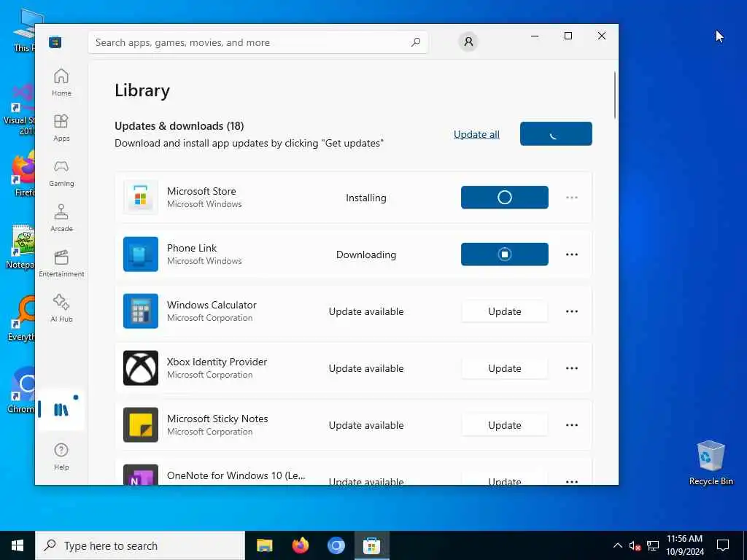Open the Windows Start menu

click(x=18, y=545)
